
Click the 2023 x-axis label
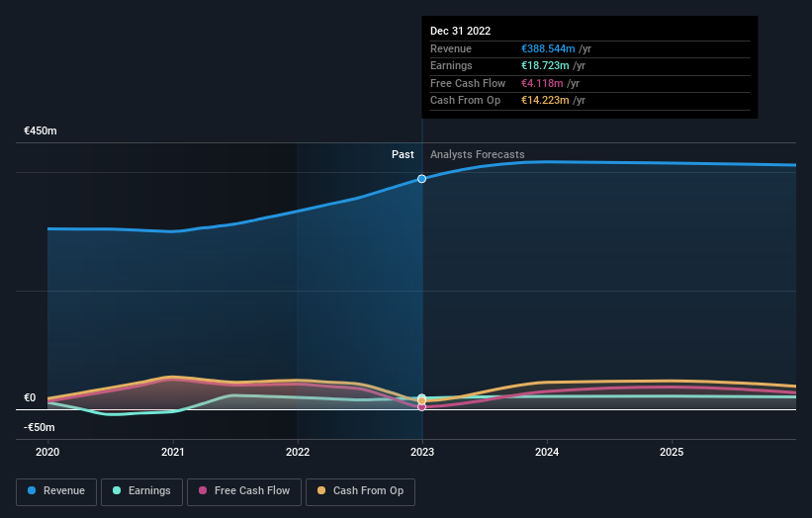click(x=422, y=453)
